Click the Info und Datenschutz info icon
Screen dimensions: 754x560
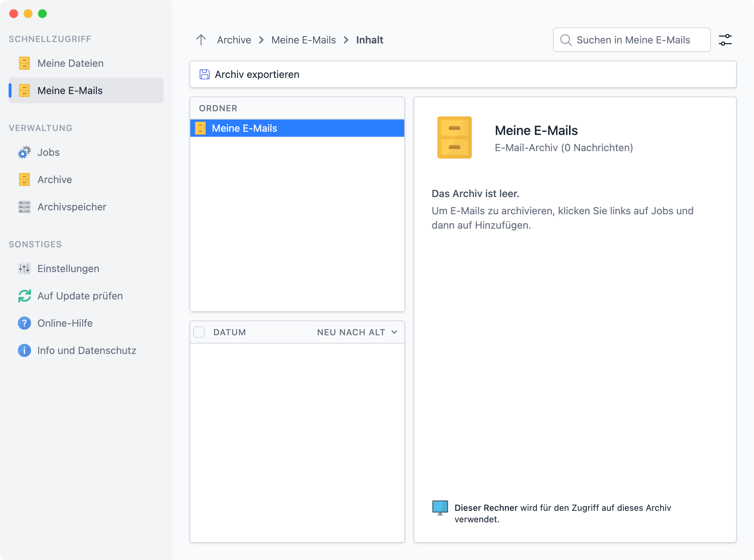(24, 350)
